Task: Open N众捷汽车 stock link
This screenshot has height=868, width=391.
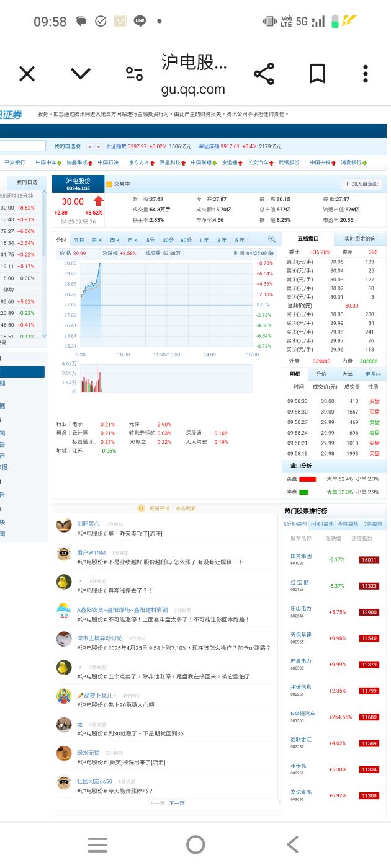Action: (x=303, y=713)
